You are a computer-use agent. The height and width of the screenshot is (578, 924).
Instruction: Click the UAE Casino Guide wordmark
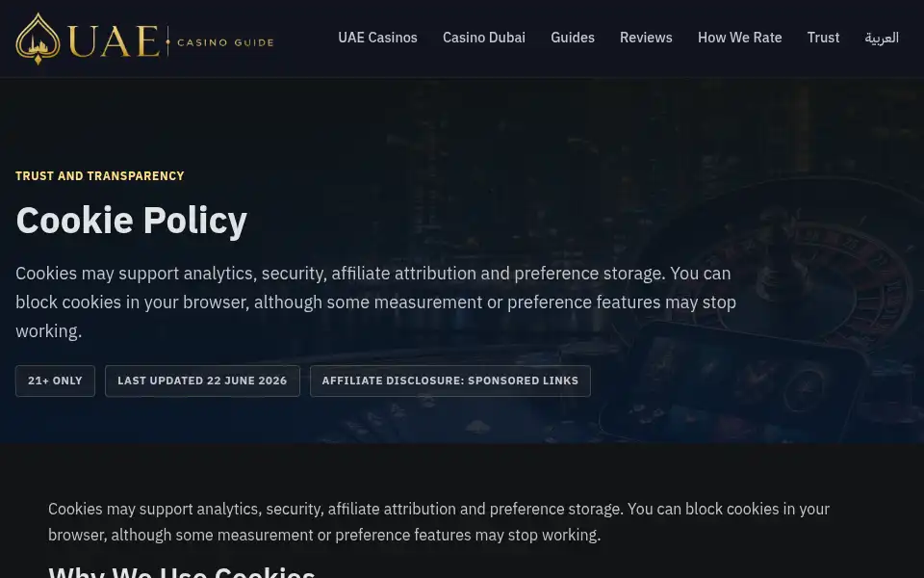coord(171,41)
